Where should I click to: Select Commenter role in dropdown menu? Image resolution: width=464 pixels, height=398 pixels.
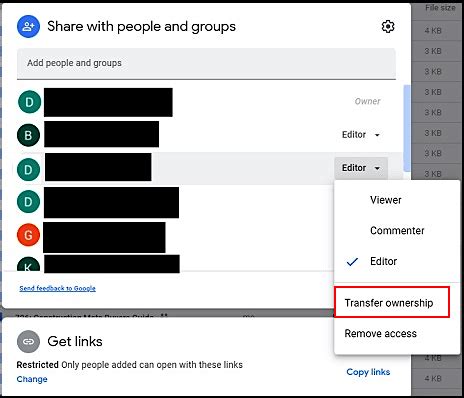397,230
